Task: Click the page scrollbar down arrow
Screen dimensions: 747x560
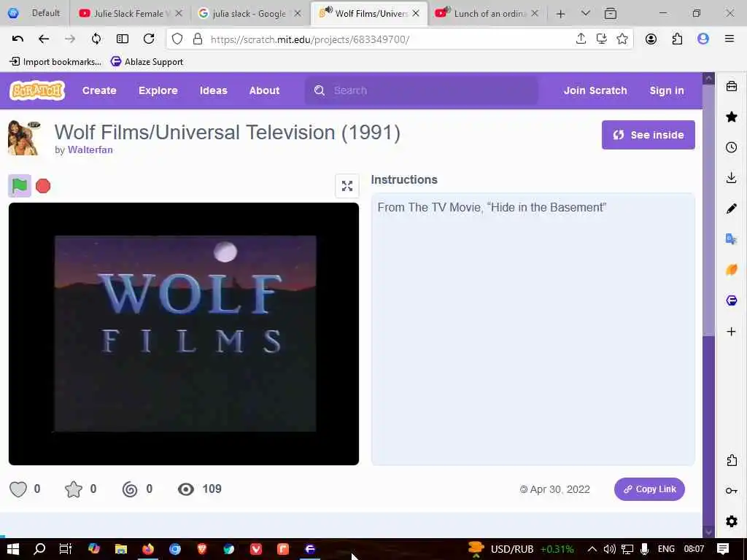Action: click(x=708, y=532)
